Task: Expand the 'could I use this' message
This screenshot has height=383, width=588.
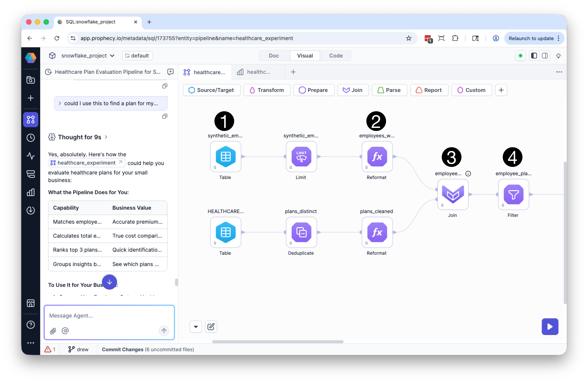Action: click(x=111, y=103)
